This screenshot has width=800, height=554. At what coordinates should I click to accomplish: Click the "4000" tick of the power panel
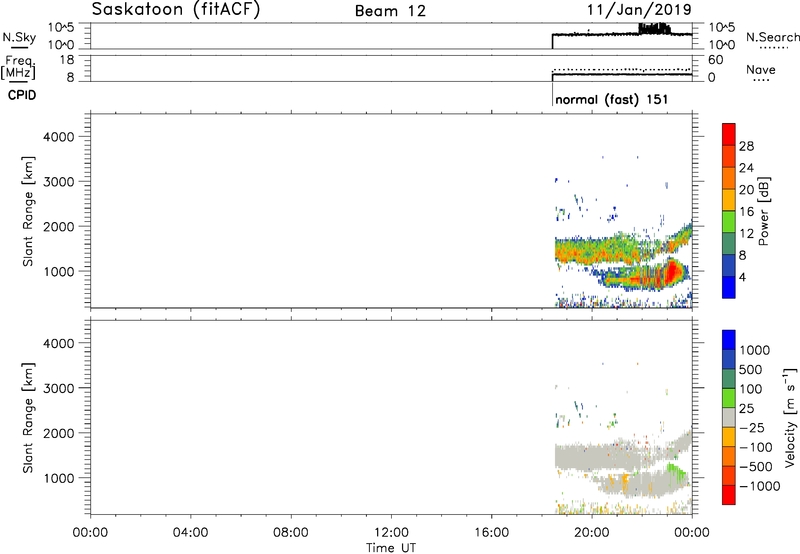[x=59, y=137]
